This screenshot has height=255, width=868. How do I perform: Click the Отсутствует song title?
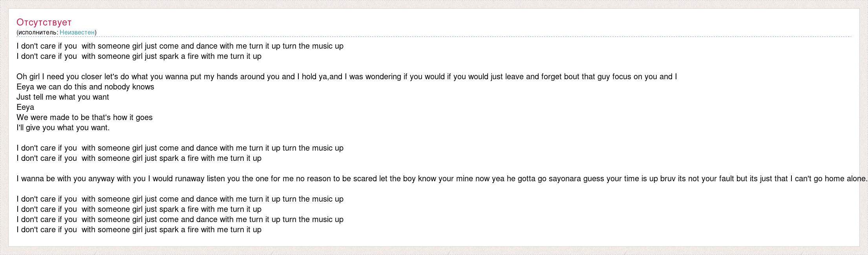click(x=44, y=22)
